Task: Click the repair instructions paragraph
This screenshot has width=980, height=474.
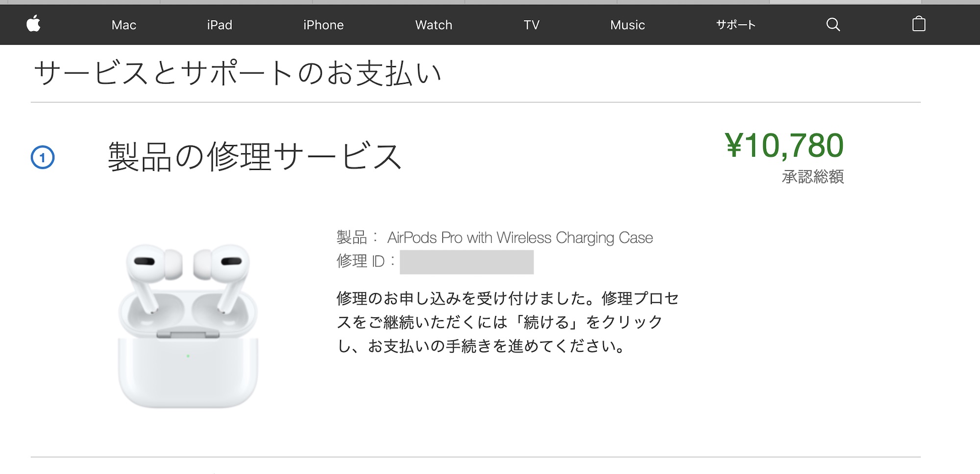Action: [508, 322]
